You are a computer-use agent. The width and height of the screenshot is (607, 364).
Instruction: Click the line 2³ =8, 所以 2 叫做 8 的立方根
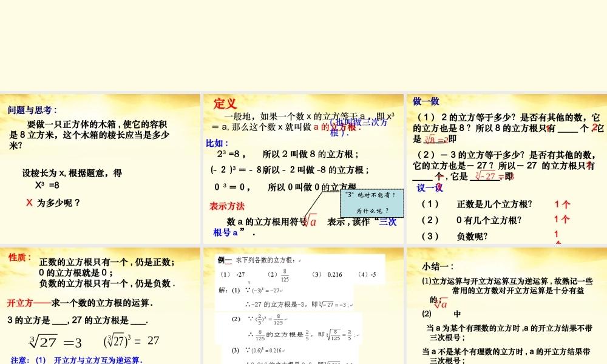[288, 154]
